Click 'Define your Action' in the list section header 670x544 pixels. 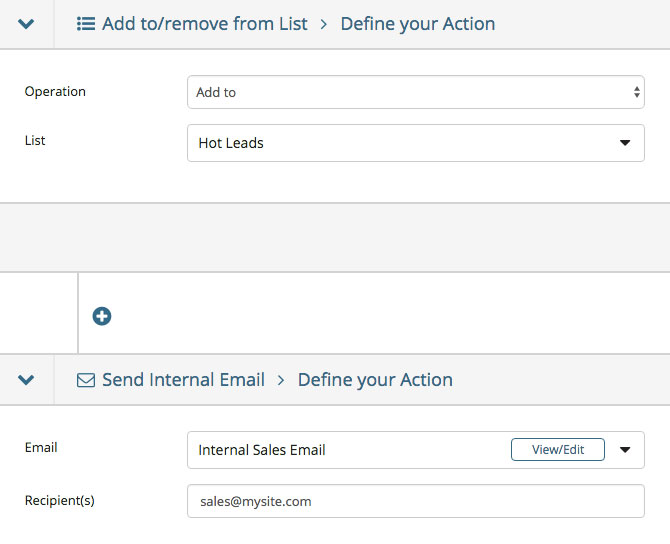click(x=417, y=24)
